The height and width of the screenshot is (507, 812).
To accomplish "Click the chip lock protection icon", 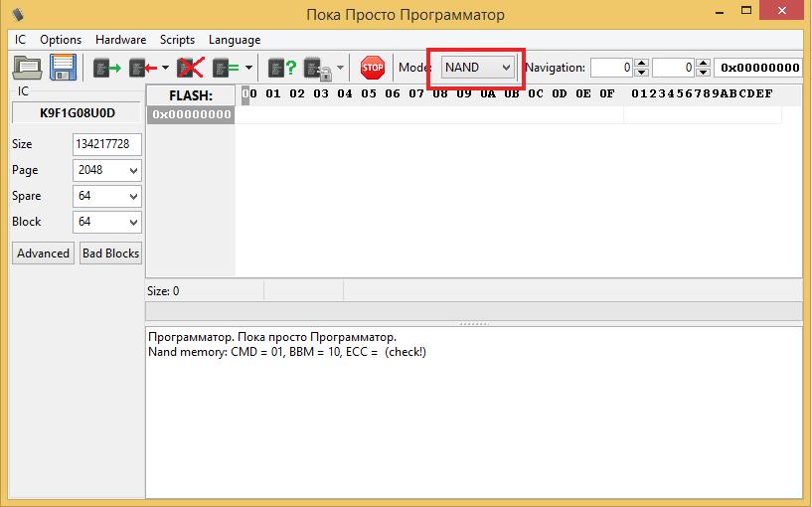I will pyautogui.click(x=317, y=69).
